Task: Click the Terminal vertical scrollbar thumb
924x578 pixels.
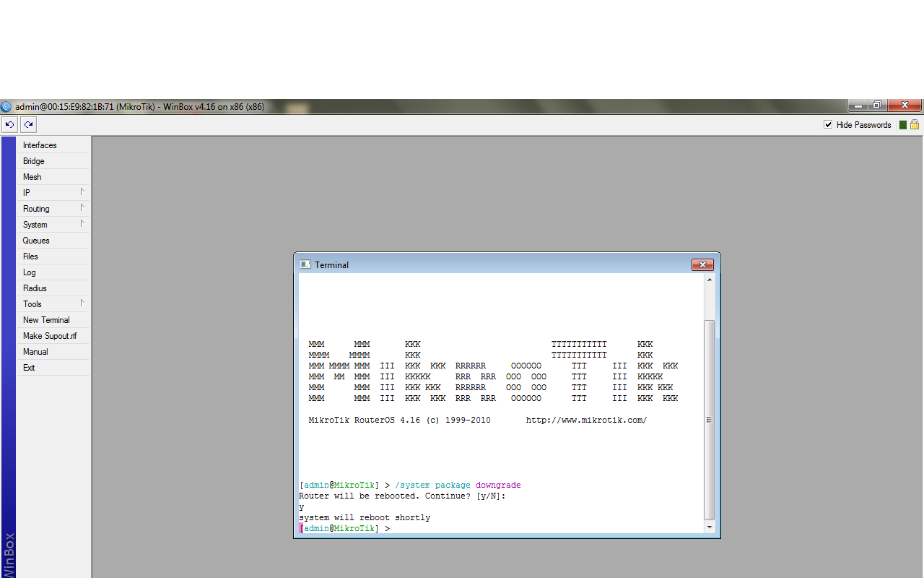Action: 709,420
